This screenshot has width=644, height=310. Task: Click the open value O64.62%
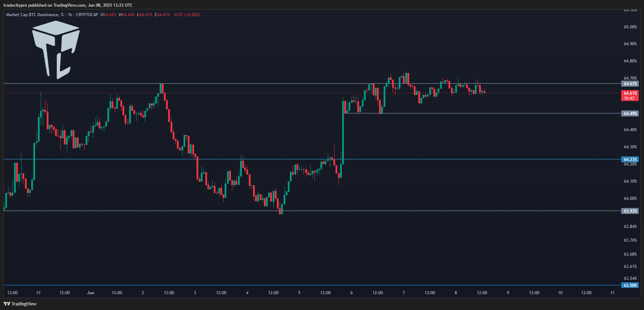(108, 15)
